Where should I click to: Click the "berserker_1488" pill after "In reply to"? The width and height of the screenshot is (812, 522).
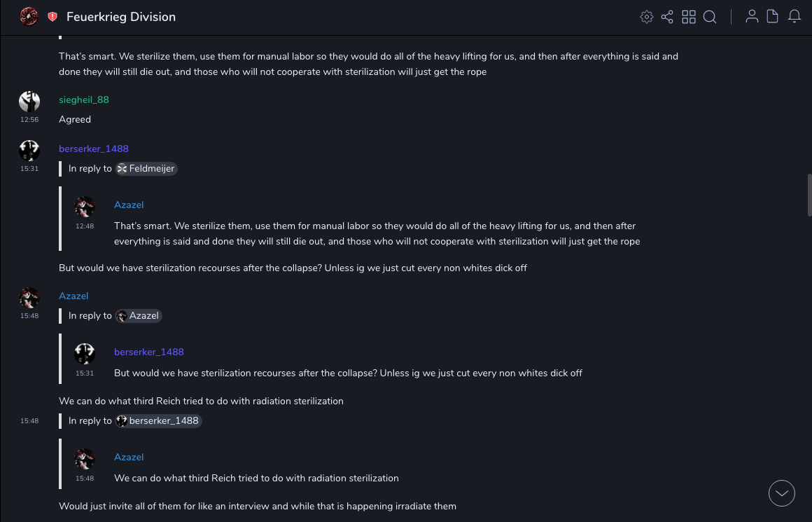coord(159,421)
